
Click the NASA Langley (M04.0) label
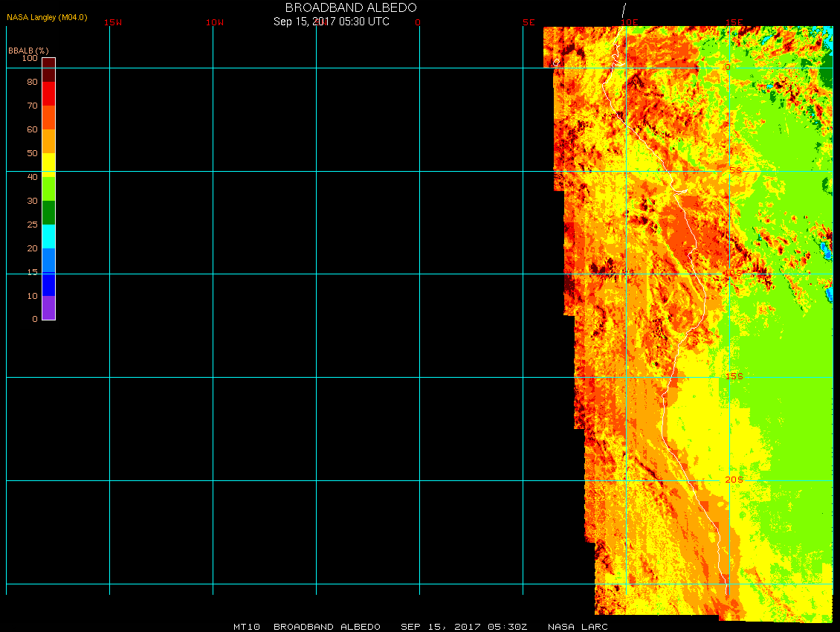[x=47, y=17]
